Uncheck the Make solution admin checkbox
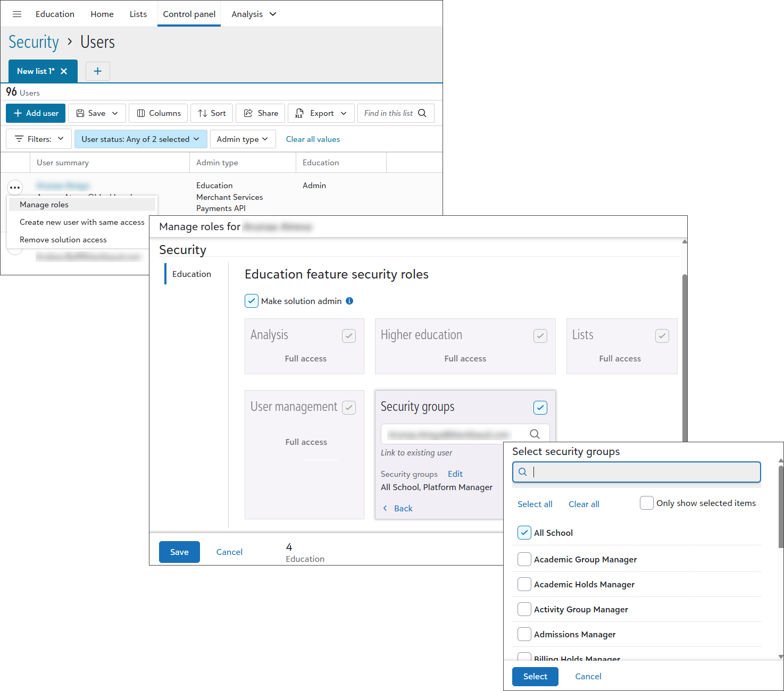This screenshot has width=784, height=691. tap(252, 301)
